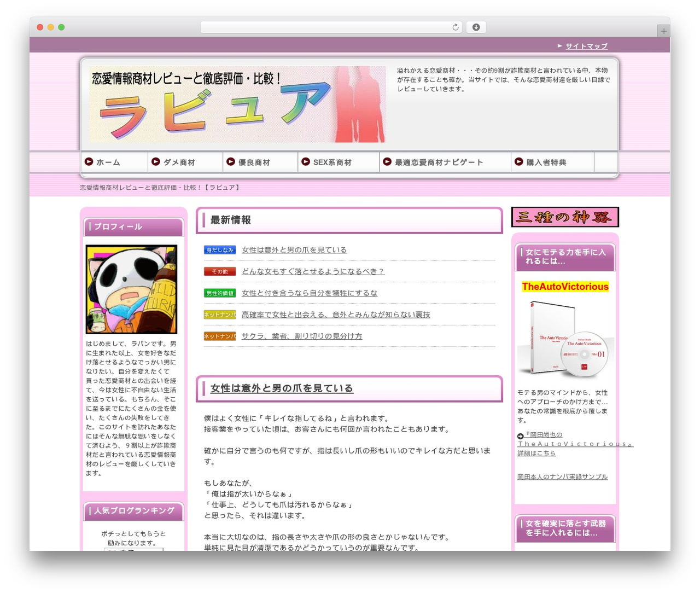The height and width of the screenshot is (593, 700).
Task: Open article どんな女もすぐ落とせるようになるべき？
Action: [313, 271]
